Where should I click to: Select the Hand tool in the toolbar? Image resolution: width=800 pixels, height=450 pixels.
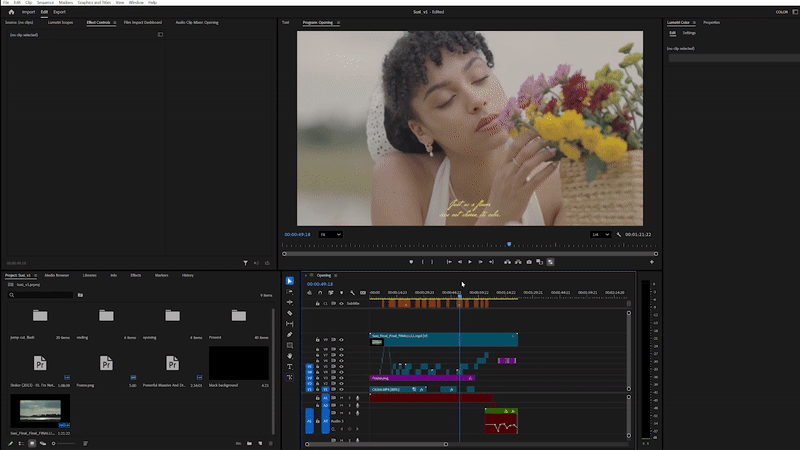[290, 356]
